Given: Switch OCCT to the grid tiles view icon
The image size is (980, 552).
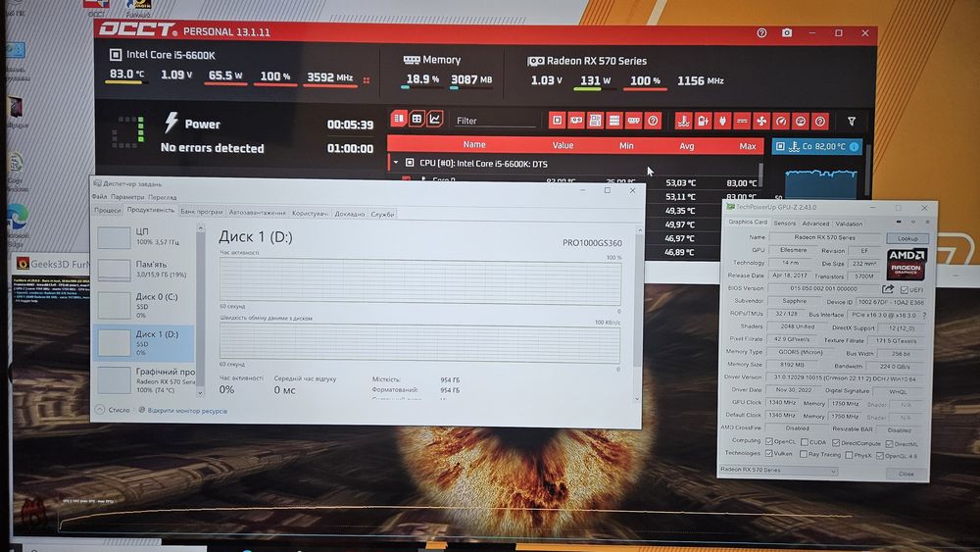Looking at the screenshot, I should 416,119.
